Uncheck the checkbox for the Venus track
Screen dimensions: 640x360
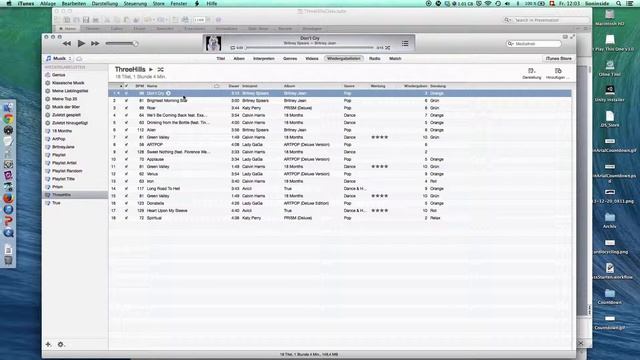(x=126, y=174)
